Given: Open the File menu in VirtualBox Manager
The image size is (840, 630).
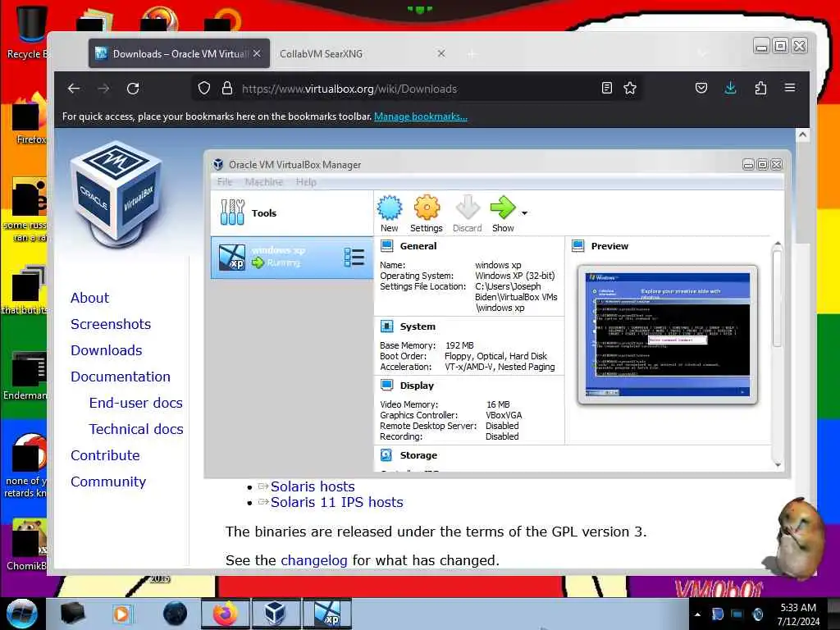Looking at the screenshot, I should click(x=225, y=182).
